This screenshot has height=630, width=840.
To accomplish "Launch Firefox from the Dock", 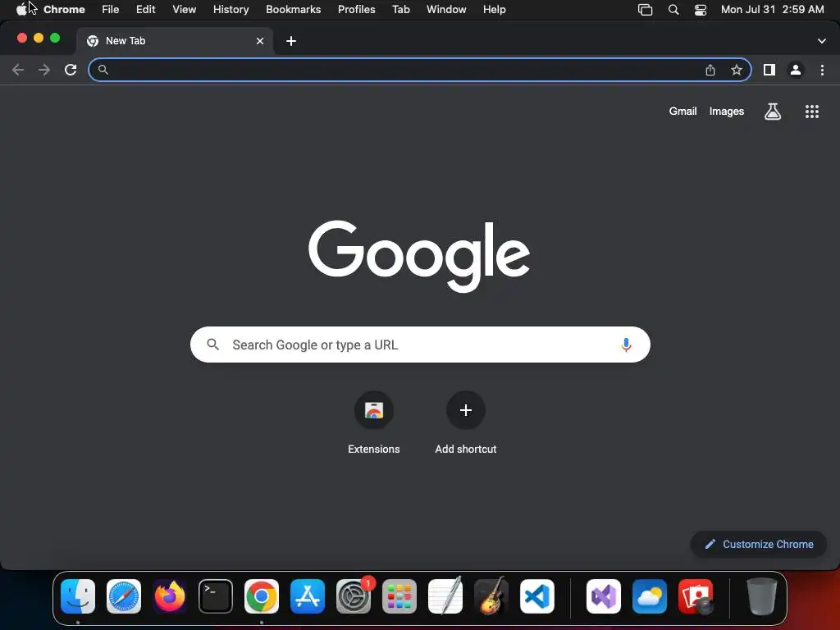I will tap(170, 596).
